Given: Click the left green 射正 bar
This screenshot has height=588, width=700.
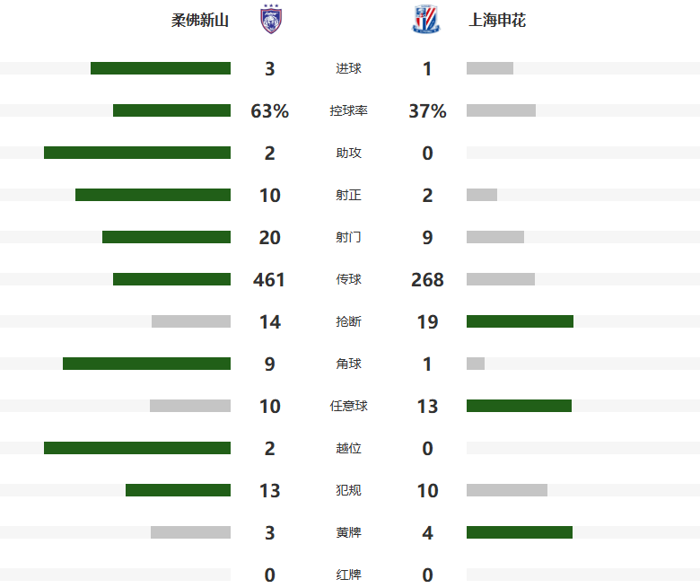Looking at the screenshot, I should (x=153, y=195).
